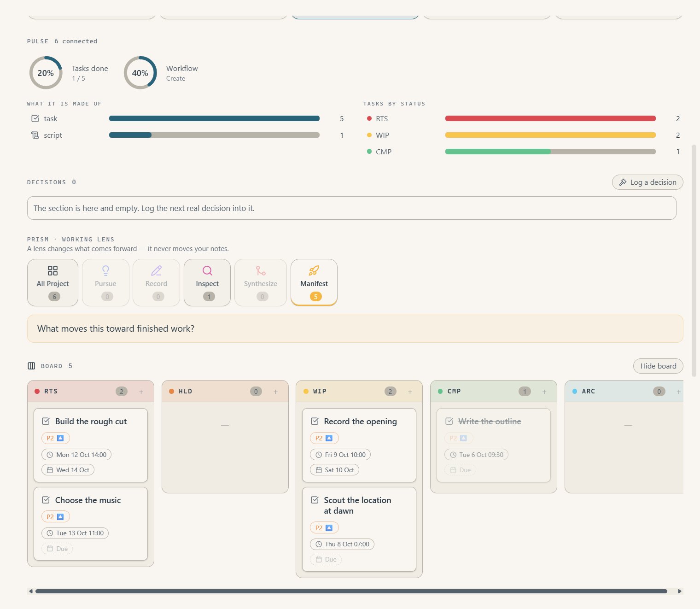
Task: Open the Fri 9 Oct 10:00 schedule chip
Action: 340,455
